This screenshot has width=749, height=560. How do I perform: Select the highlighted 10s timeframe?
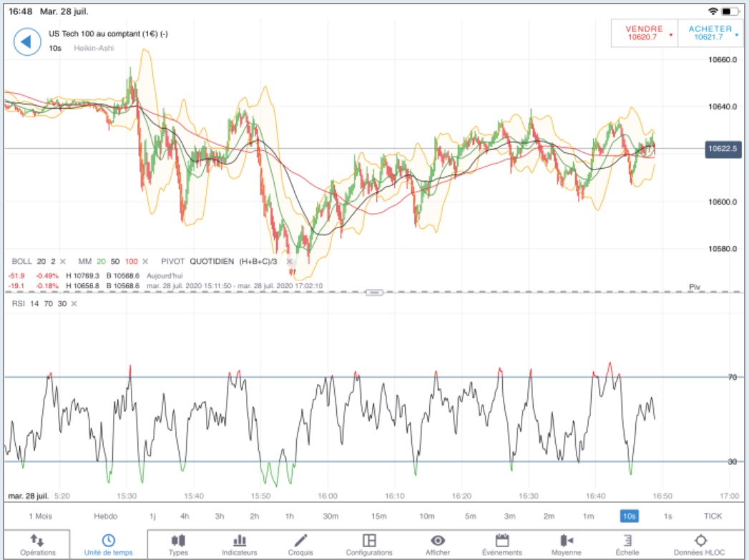click(x=629, y=516)
